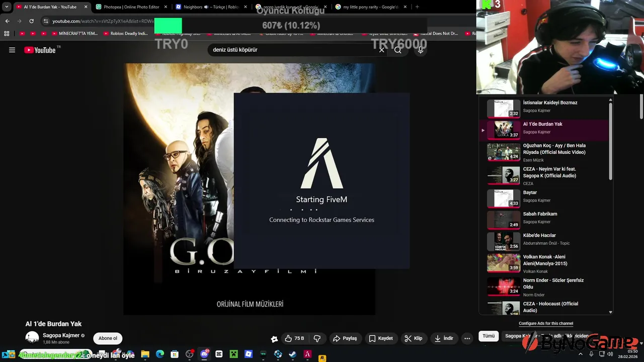Share the video with Paylaş
Viewport: 644px width, 362px height.
[345, 338]
